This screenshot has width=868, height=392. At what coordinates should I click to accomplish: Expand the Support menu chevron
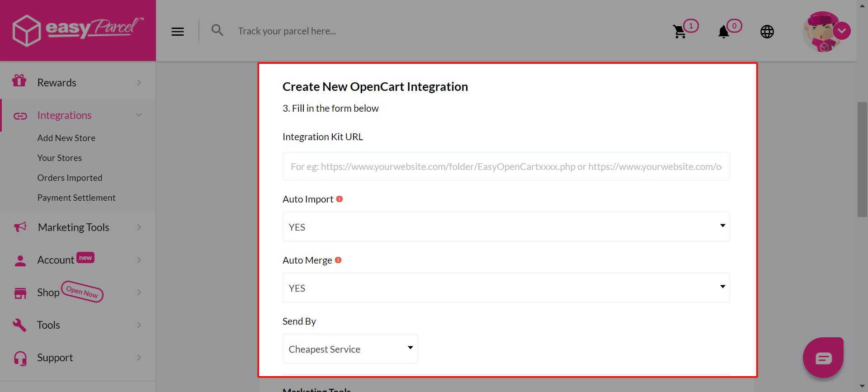139,357
